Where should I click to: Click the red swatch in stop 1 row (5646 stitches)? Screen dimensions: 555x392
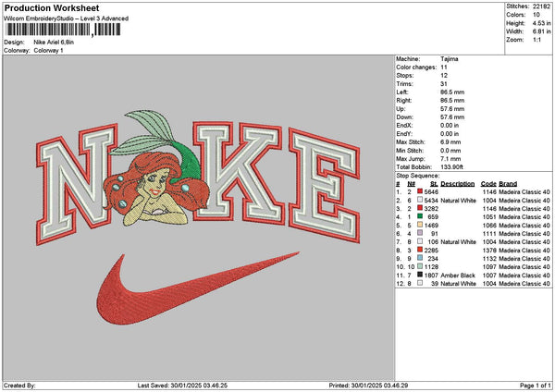tap(420, 191)
